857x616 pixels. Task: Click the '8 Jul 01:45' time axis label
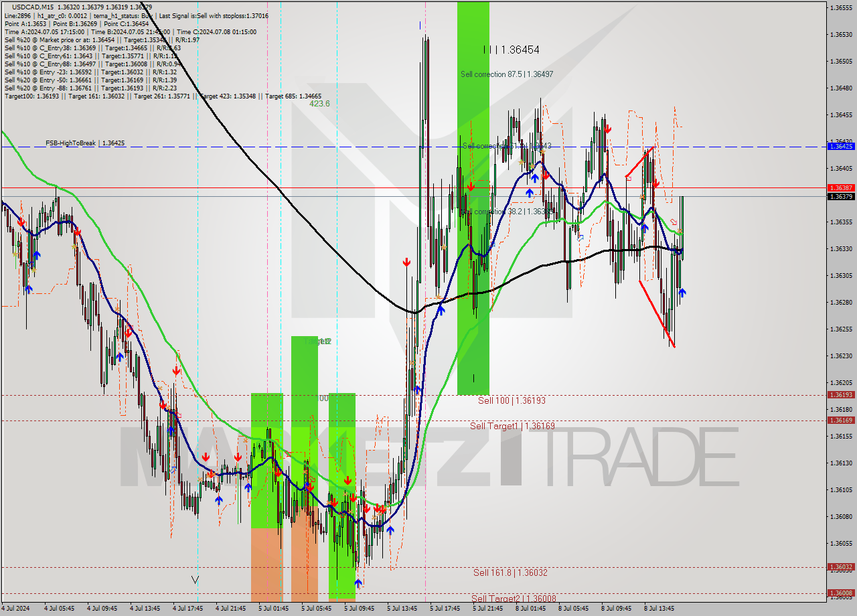pos(530,609)
